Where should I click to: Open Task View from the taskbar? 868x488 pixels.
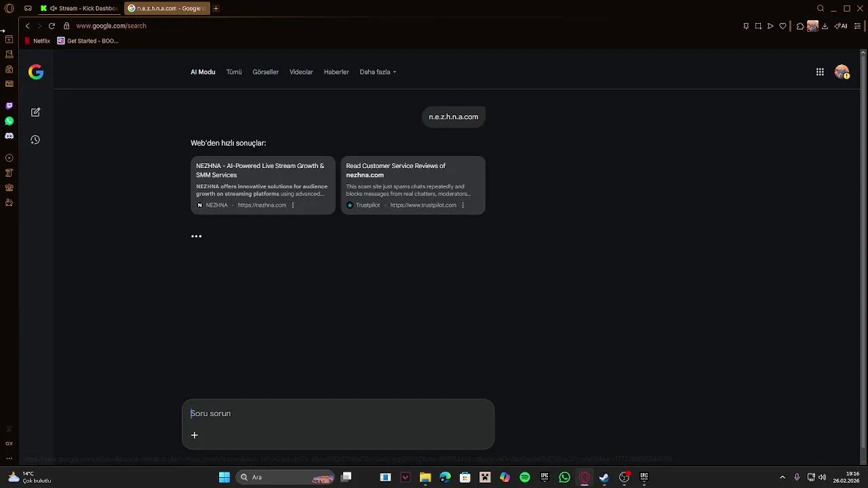pyautogui.click(x=346, y=477)
